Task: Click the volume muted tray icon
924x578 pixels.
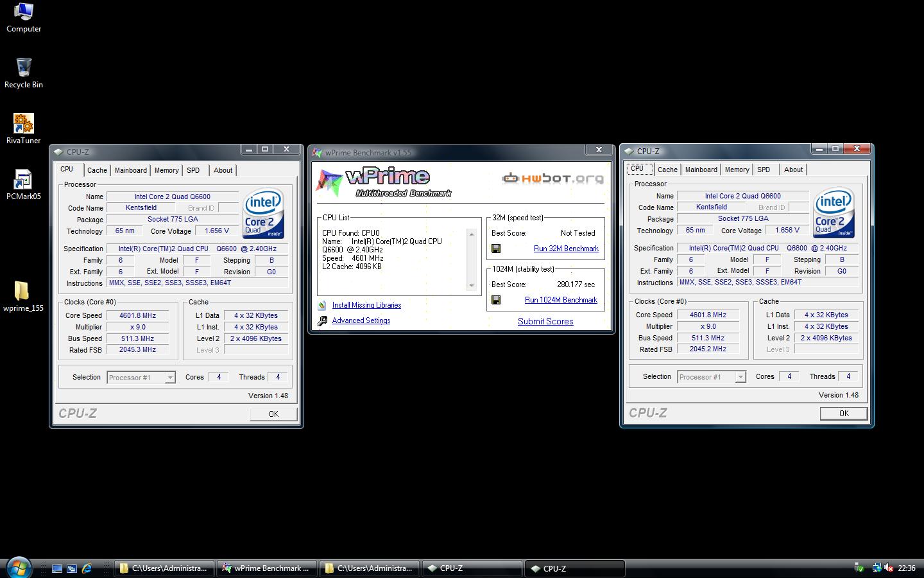Action: point(889,568)
